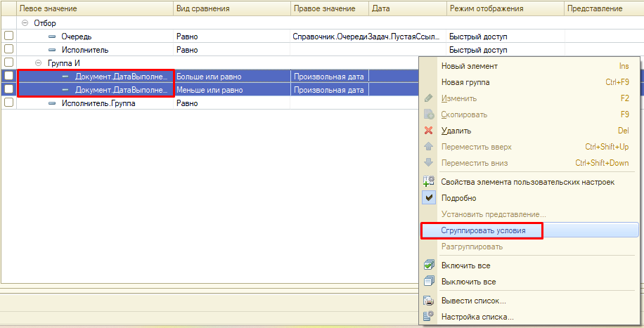Click the Справочник.ОчередиЗадач.ПустаяСсылка value cell
Viewport: 644px width, 328px height.
point(368,37)
